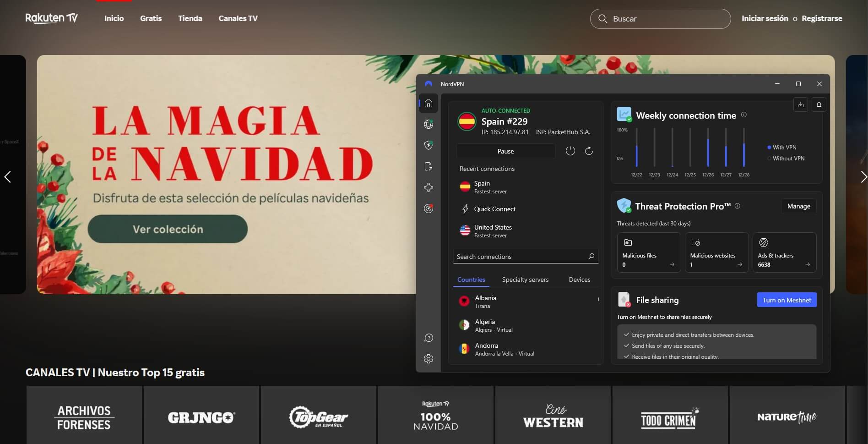
Task: Open NordVPN settings gear
Action: click(429, 359)
